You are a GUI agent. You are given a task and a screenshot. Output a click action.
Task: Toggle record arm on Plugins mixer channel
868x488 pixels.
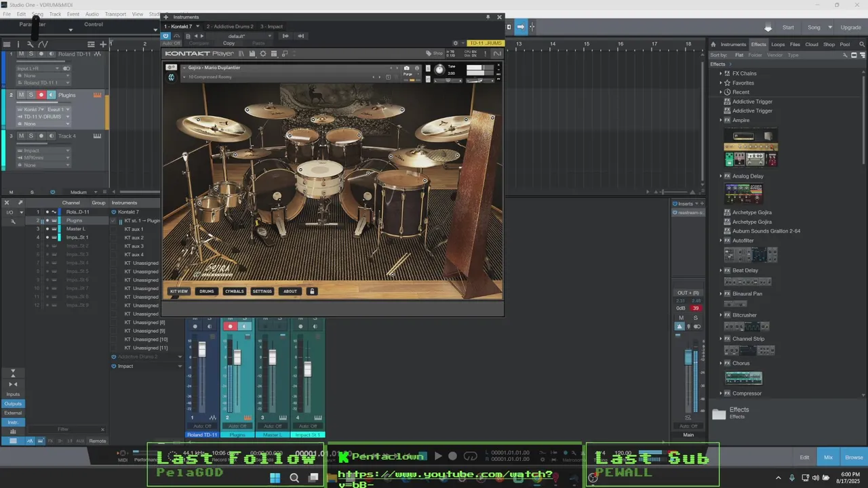click(230, 326)
